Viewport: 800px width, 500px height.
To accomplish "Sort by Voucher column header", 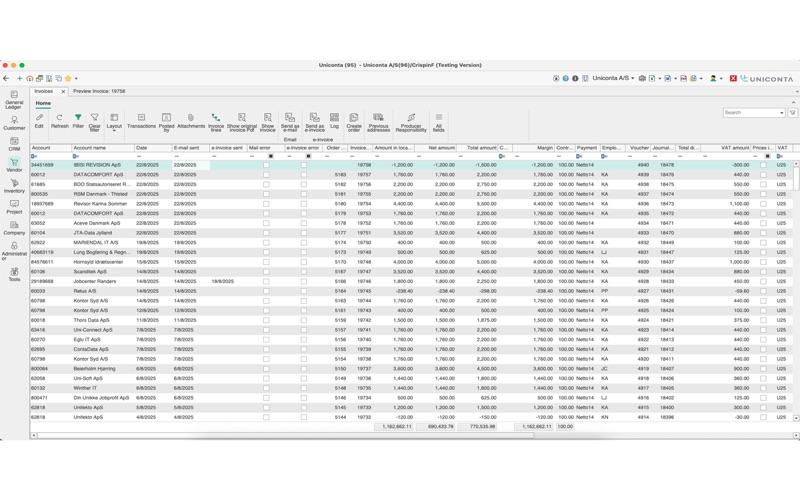I will click(638, 148).
